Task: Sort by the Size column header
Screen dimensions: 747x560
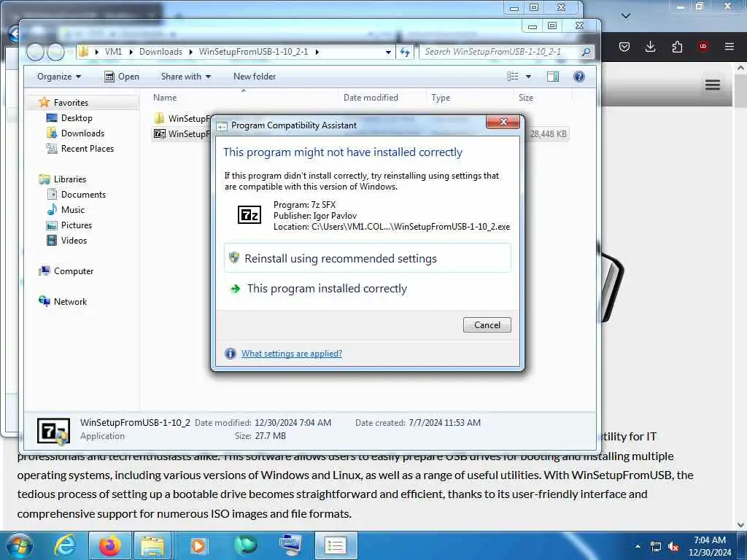Action: tap(525, 98)
